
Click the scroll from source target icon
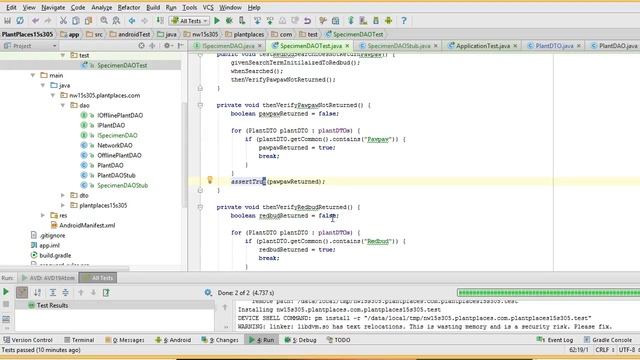pyautogui.click(x=141, y=46)
